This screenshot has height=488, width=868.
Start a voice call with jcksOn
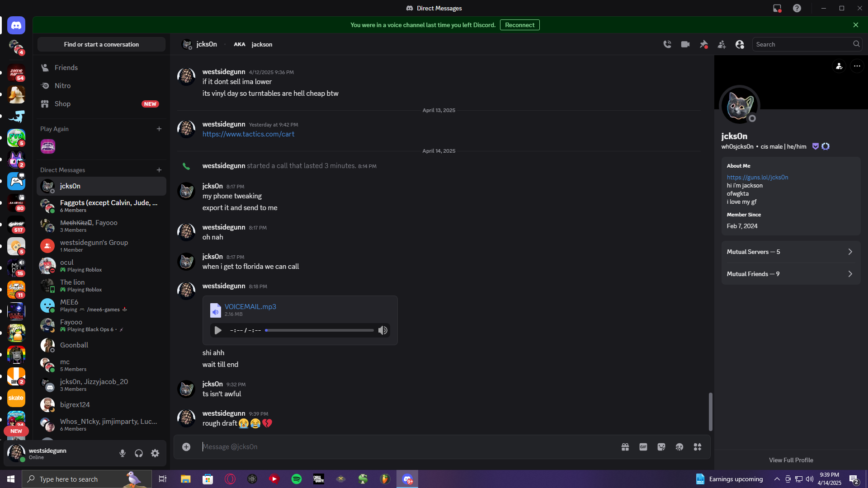coord(667,44)
